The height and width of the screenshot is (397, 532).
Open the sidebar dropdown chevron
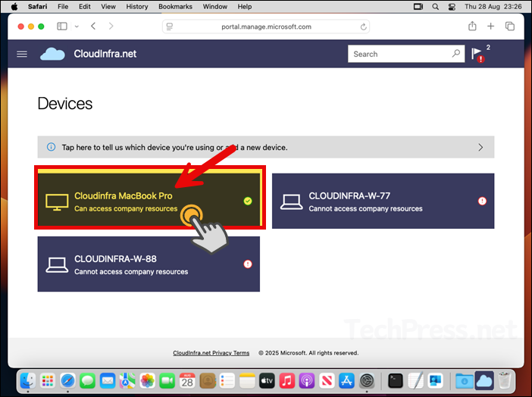click(x=77, y=27)
